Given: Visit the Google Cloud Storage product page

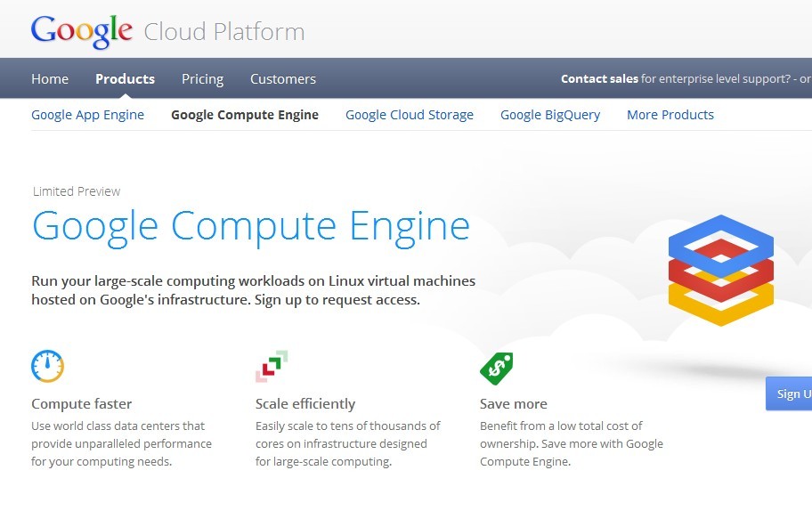Looking at the screenshot, I should (x=409, y=115).
